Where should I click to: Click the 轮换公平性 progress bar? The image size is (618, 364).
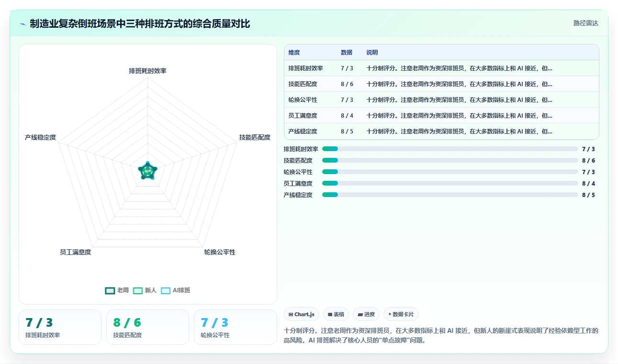click(x=450, y=172)
